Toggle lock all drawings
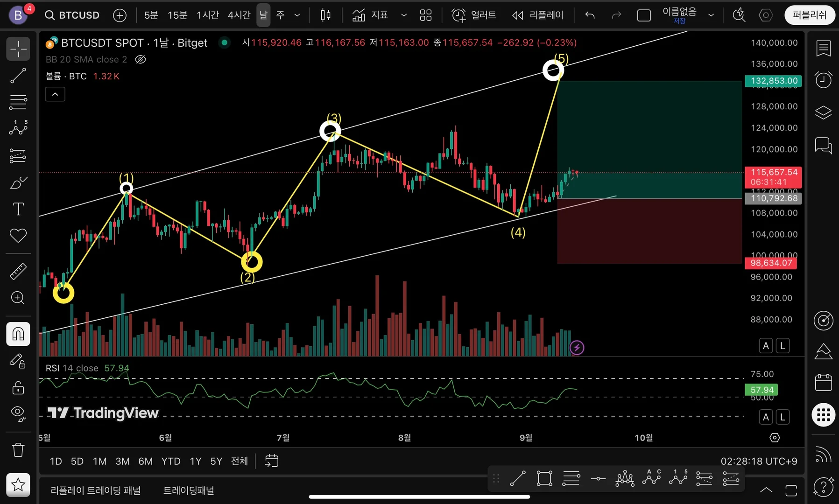 (x=18, y=387)
